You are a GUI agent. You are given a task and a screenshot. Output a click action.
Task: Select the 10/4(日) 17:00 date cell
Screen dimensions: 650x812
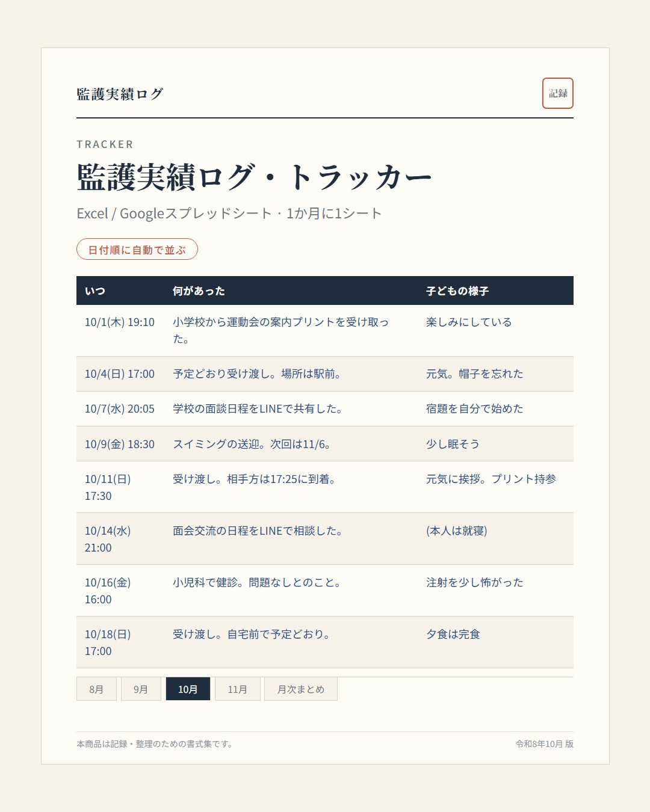coord(120,374)
